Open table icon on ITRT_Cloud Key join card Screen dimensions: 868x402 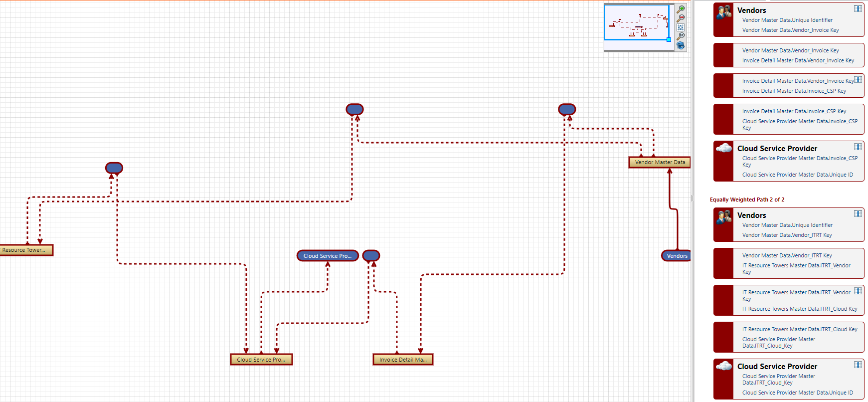click(858, 291)
